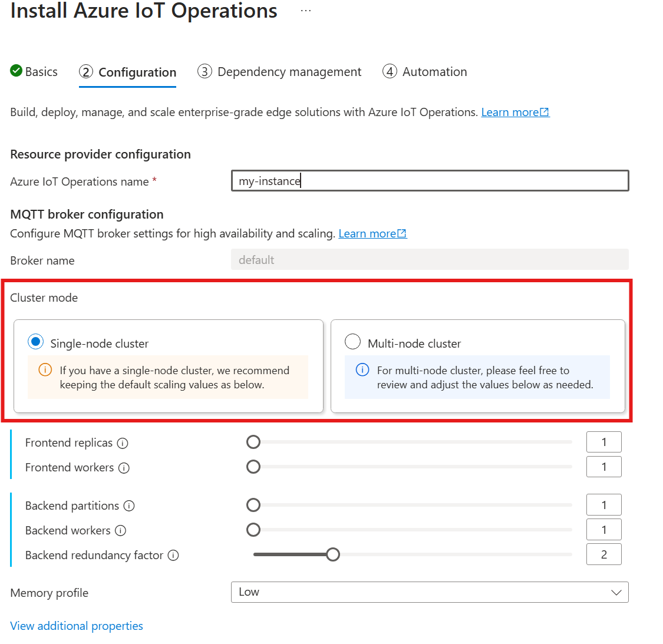Select the Single-node cluster option
This screenshot has height=644, width=663.
click(x=36, y=341)
